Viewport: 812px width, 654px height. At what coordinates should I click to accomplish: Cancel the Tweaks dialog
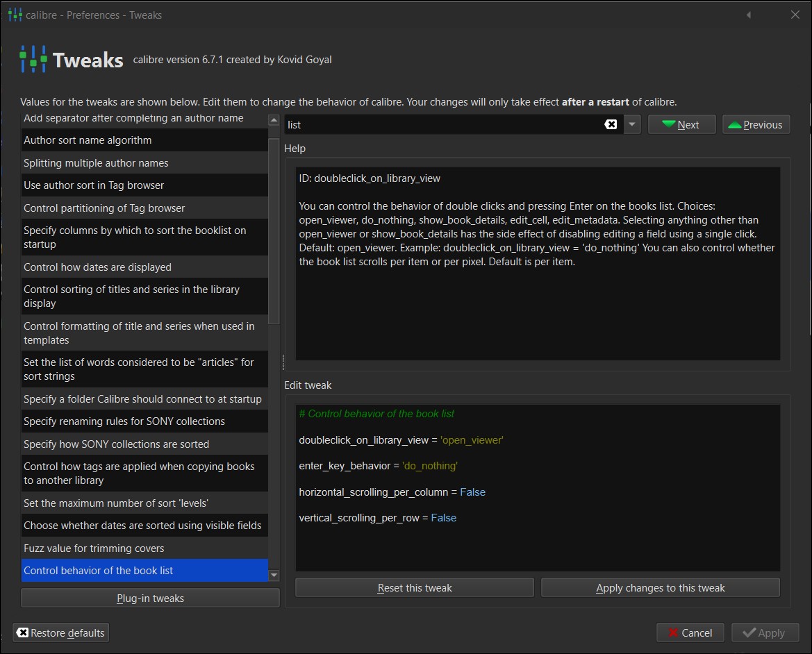(x=690, y=632)
